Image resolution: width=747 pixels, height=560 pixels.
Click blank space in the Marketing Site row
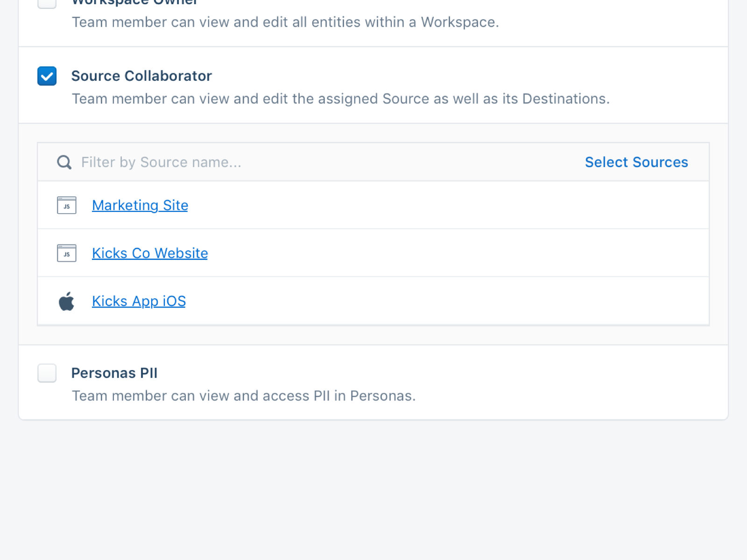pos(444,205)
